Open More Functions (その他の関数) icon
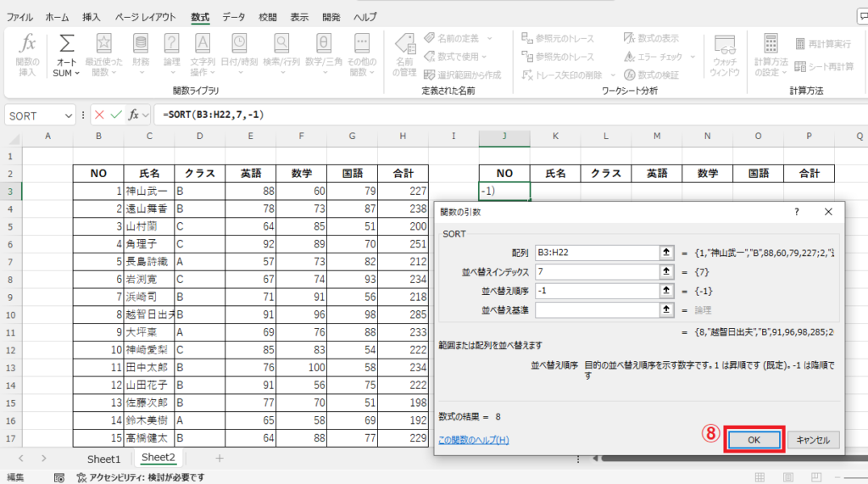Image resolution: width=868 pixels, height=484 pixels. (x=361, y=44)
